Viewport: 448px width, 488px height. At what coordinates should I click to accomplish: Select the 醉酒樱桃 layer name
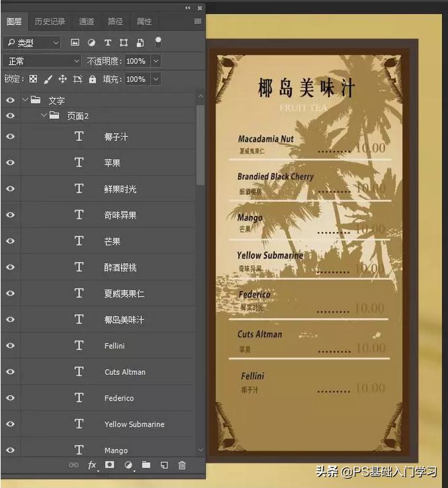point(120,267)
